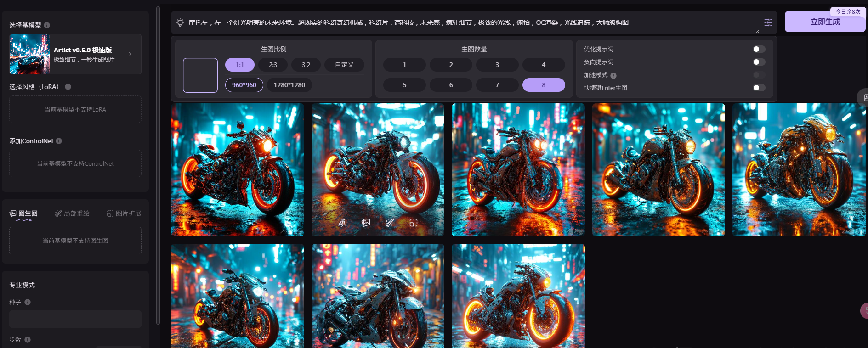Click the prompt textarea resize handle
This screenshot has width=868, height=348.
click(x=757, y=31)
